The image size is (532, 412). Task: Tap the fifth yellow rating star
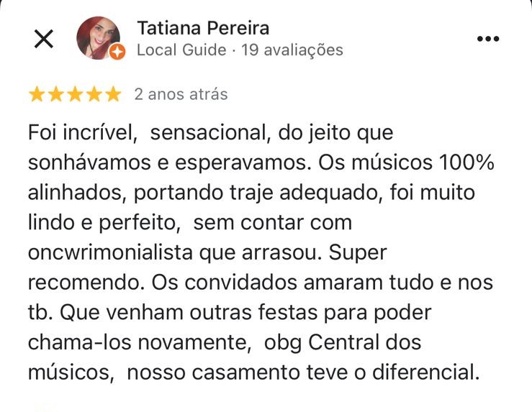(x=114, y=94)
